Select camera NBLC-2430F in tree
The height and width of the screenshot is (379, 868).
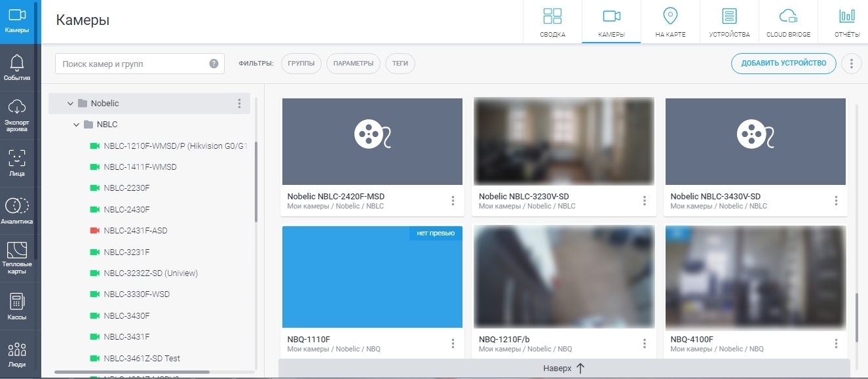point(119,210)
